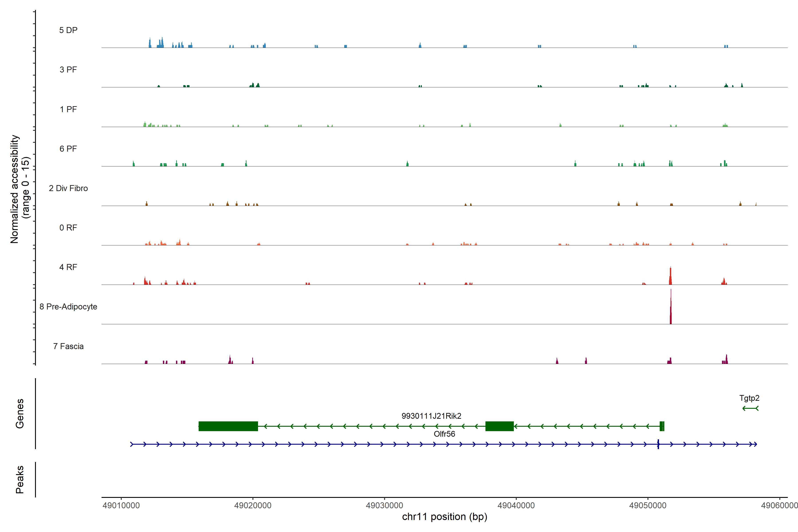Click the middle green exon block
This screenshot has width=798, height=532.
tap(499, 426)
